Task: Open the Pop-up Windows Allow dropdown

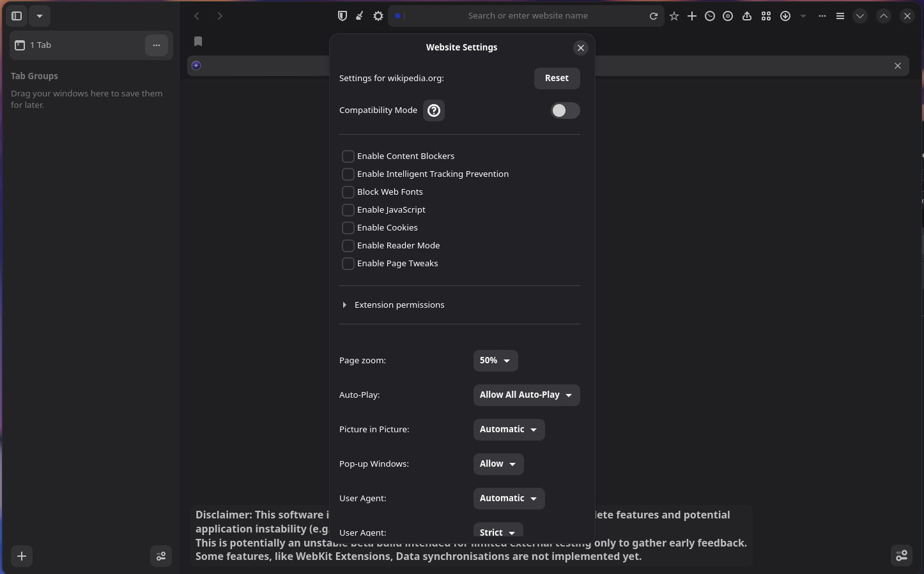Action: click(498, 464)
